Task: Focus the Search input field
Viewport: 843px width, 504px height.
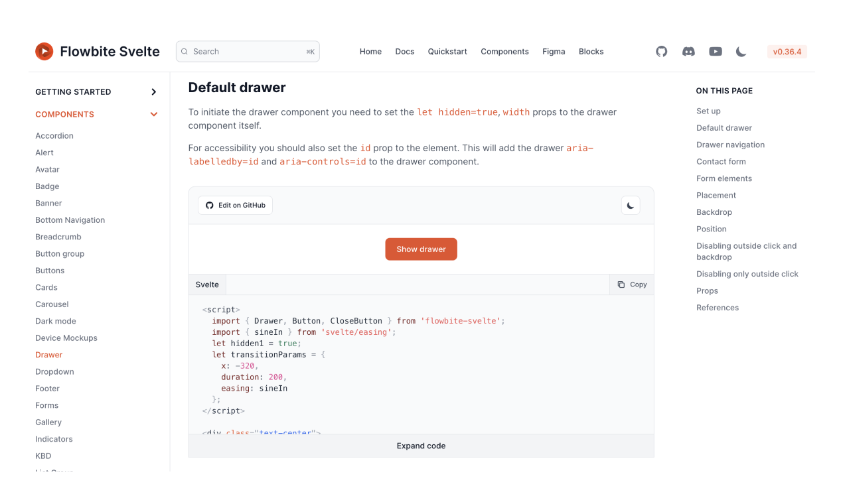Action: [248, 51]
